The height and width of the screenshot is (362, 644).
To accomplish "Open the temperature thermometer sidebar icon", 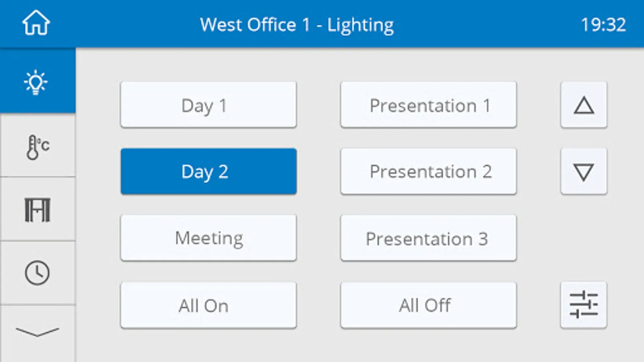I will coord(37,146).
